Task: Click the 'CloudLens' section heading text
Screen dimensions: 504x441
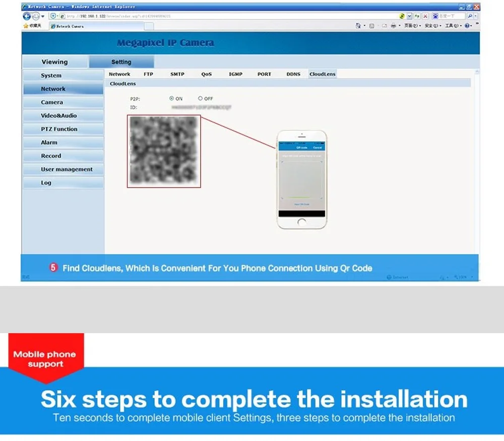Action: click(x=123, y=84)
